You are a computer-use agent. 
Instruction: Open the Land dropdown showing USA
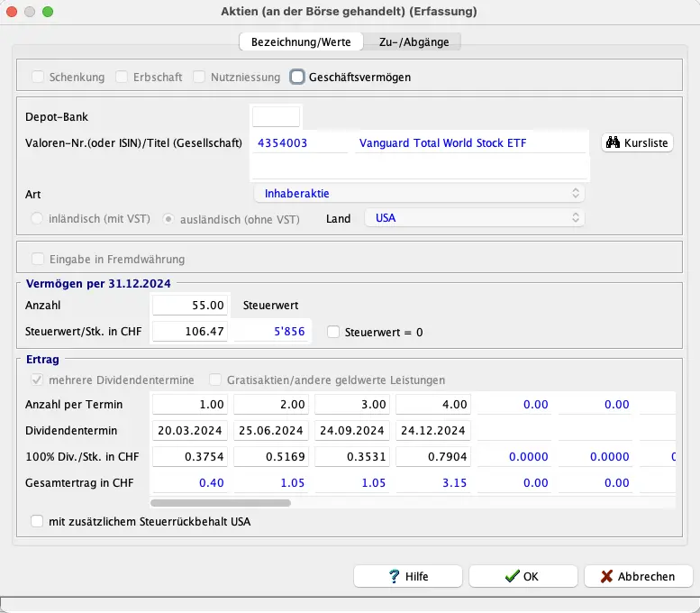pos(474,218)
